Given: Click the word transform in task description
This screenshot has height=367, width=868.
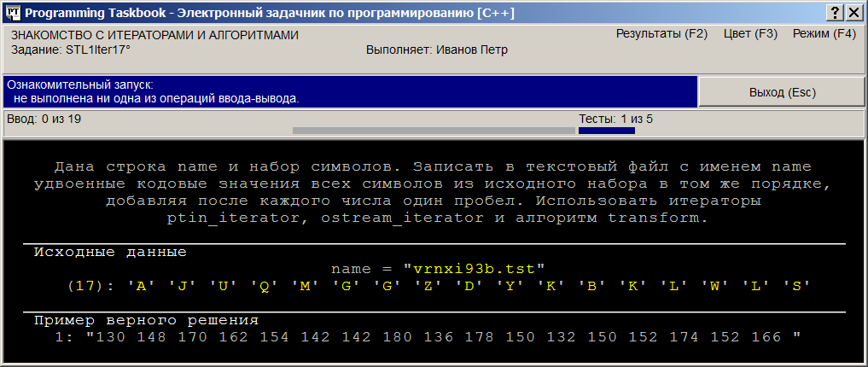Looking at the screenshot, I should coord(654,218).
